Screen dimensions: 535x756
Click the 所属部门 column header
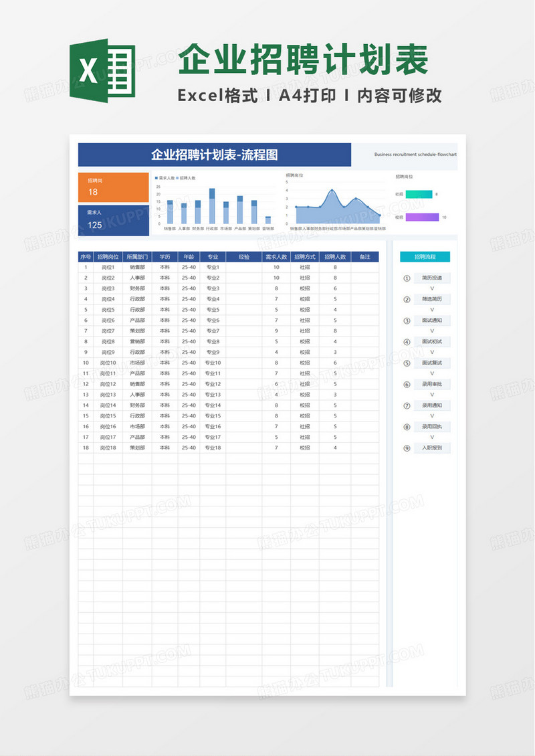point(137,257)
